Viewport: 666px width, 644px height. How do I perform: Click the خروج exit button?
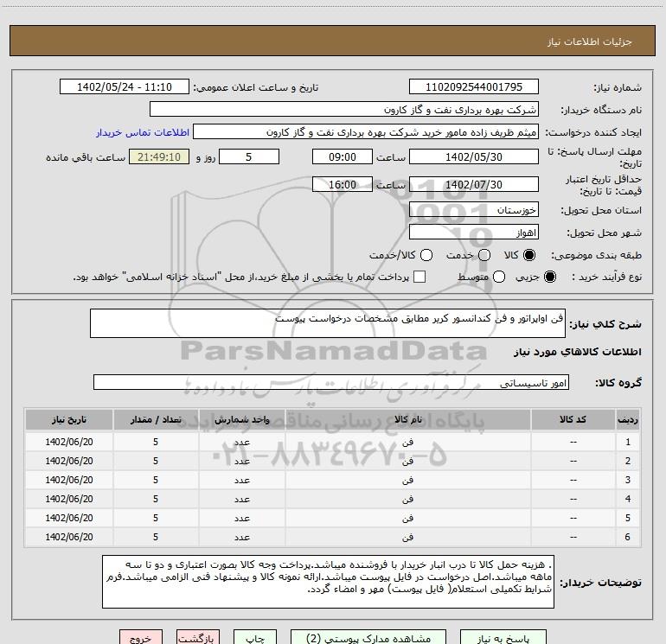pos(141,637)
